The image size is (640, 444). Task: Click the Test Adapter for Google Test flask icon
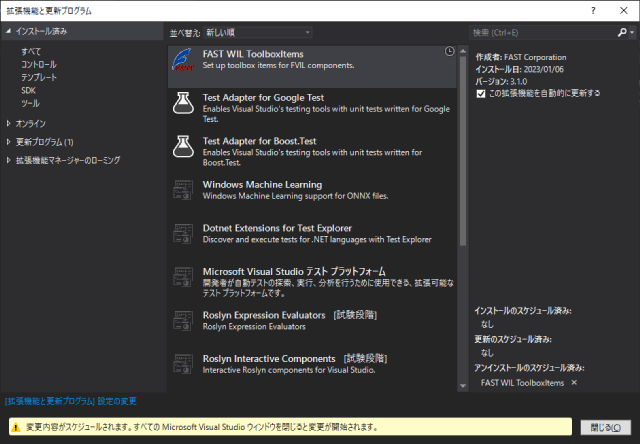pyautogui.click(x=183, y=103)
